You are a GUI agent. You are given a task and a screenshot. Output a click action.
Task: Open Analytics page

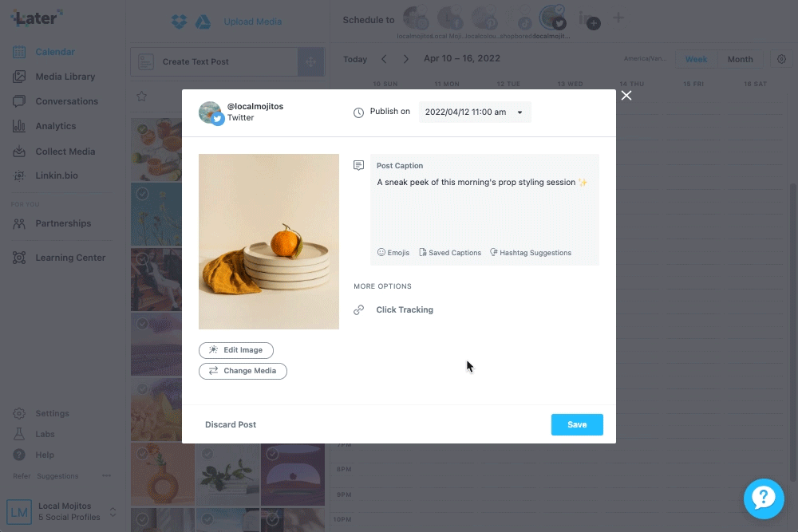point(56,126)
